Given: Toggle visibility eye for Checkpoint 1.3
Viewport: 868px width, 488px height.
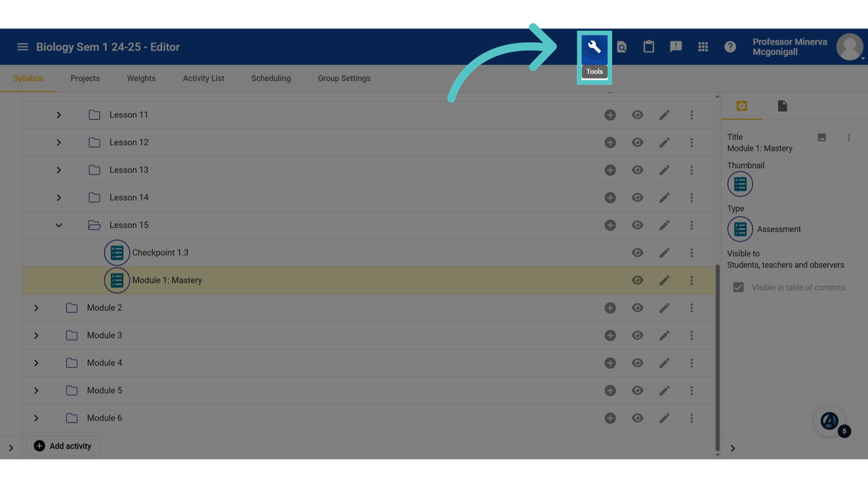Looking at the screenshot, I should tap(637, 253).
